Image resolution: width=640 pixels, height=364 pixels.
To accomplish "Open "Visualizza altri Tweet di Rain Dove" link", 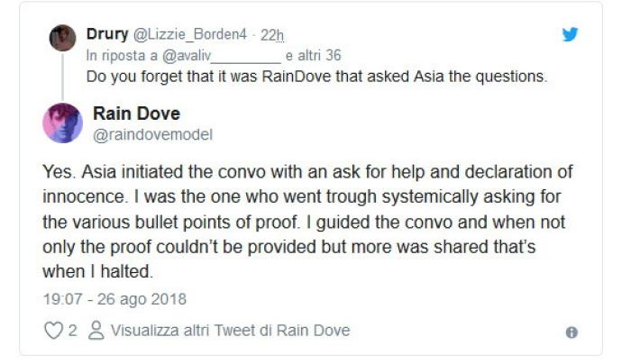I will (x=230, y=331).
